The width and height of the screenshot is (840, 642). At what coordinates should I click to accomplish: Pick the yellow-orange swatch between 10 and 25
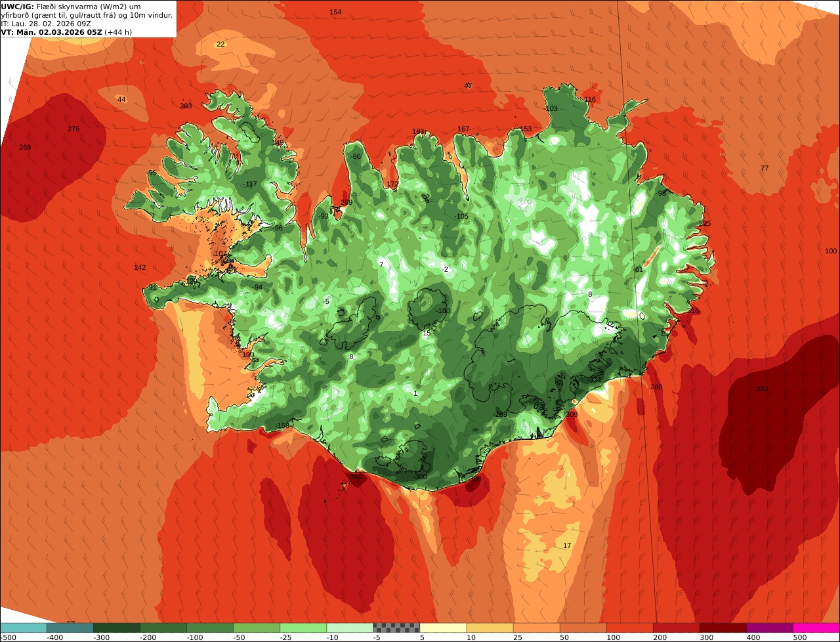coord(490,628)
